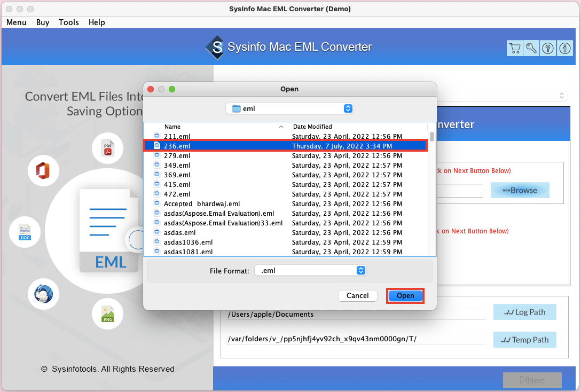Close the Open dialog with red button

(151, 89)
